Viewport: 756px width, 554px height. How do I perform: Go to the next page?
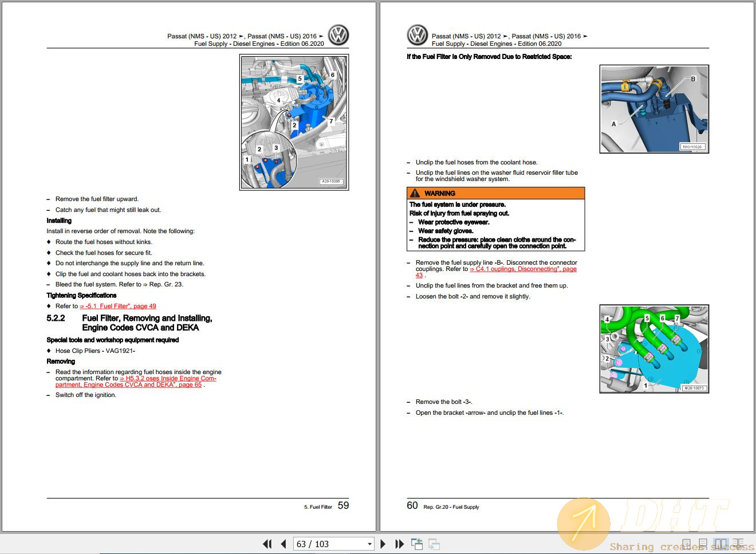click(x=383, y=544)
